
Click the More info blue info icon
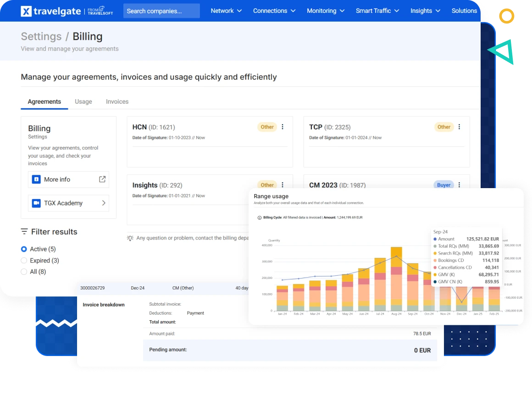click(36, 179)
